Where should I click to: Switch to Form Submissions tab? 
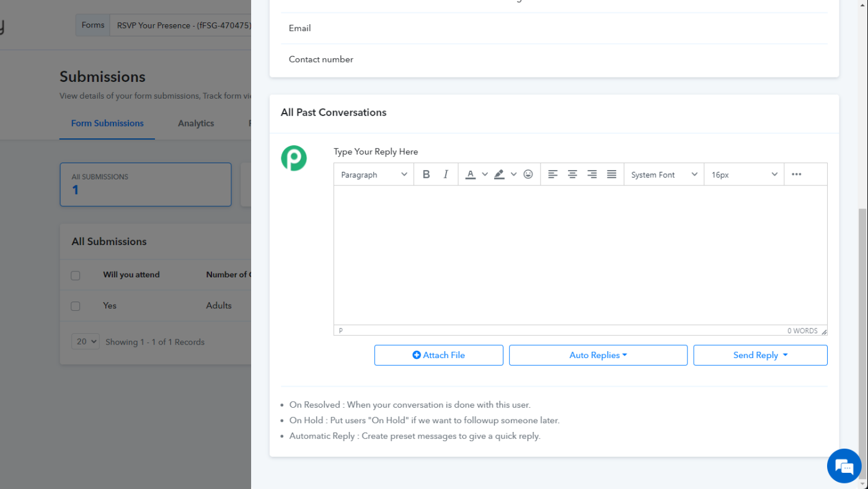point(107,123)
